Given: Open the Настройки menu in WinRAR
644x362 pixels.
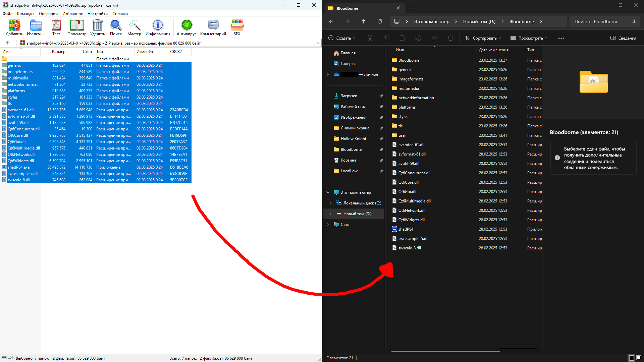Looking at the screenshot, I should [98, 14].
